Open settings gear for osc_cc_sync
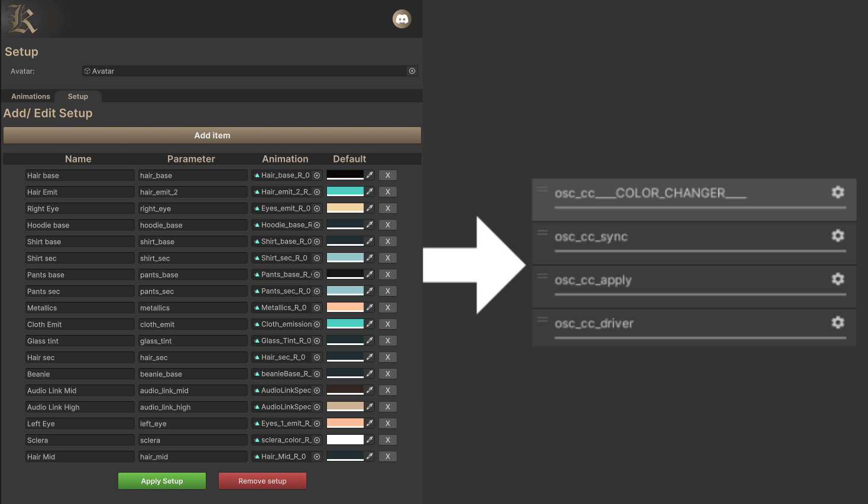 click(x=838, y=235)
